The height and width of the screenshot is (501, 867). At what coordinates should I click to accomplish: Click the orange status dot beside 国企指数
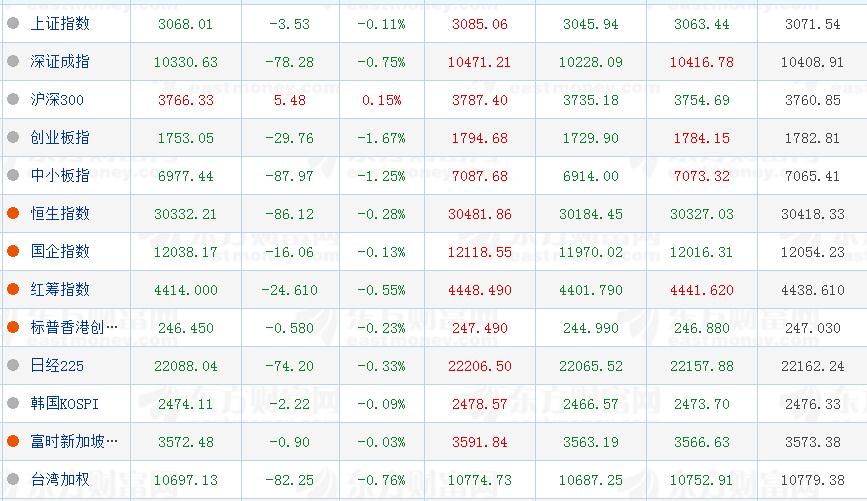tap(13, 251)
